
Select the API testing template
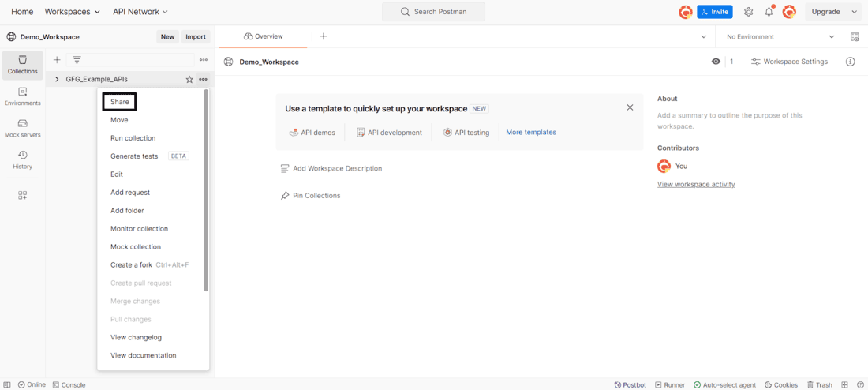tap(466, 133)
